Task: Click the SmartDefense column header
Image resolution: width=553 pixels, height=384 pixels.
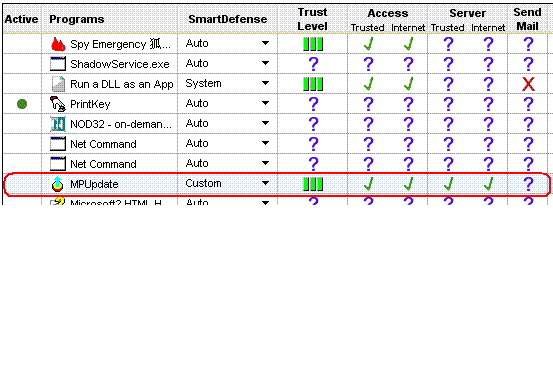Action: click(227, 19)
